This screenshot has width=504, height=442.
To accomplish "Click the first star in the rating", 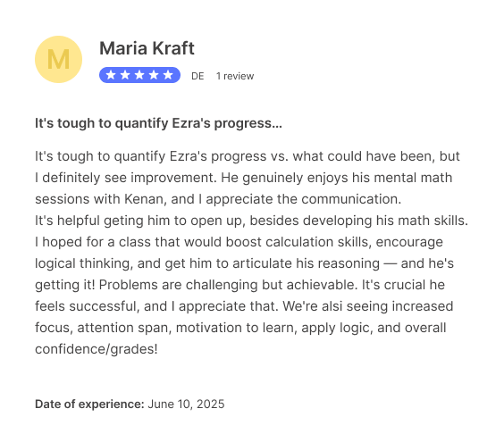I will 111,75.
